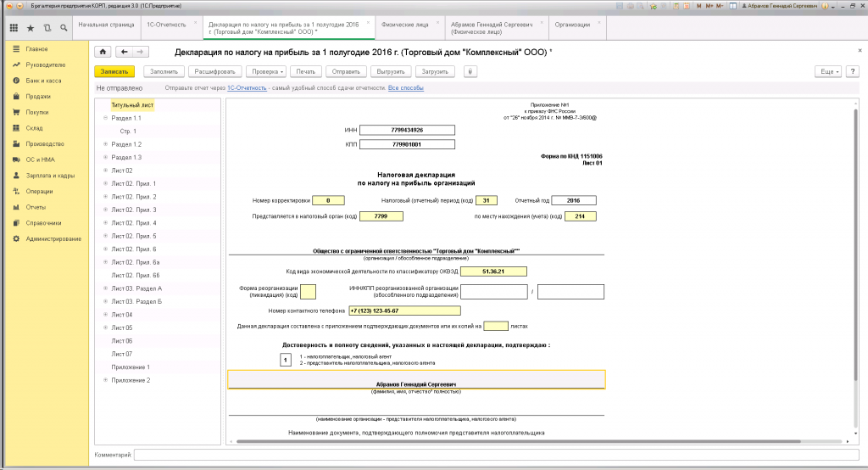Click the horizontal scrollbar of the form
868x470 pixels.
518,442
